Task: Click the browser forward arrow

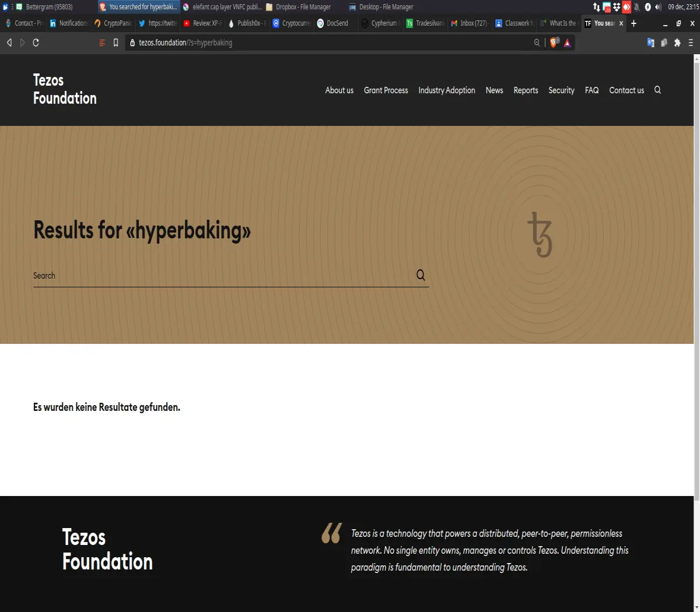Action: [22, 43]
